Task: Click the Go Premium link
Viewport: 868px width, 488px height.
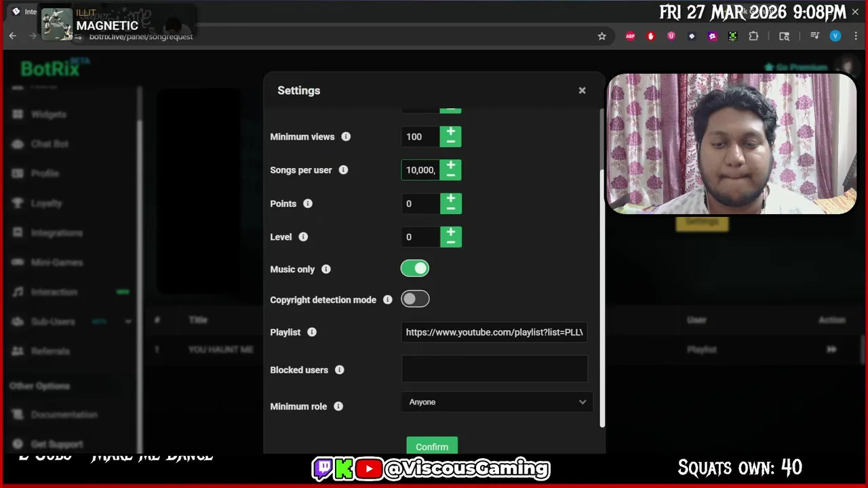Action: (x=797, y=67)
